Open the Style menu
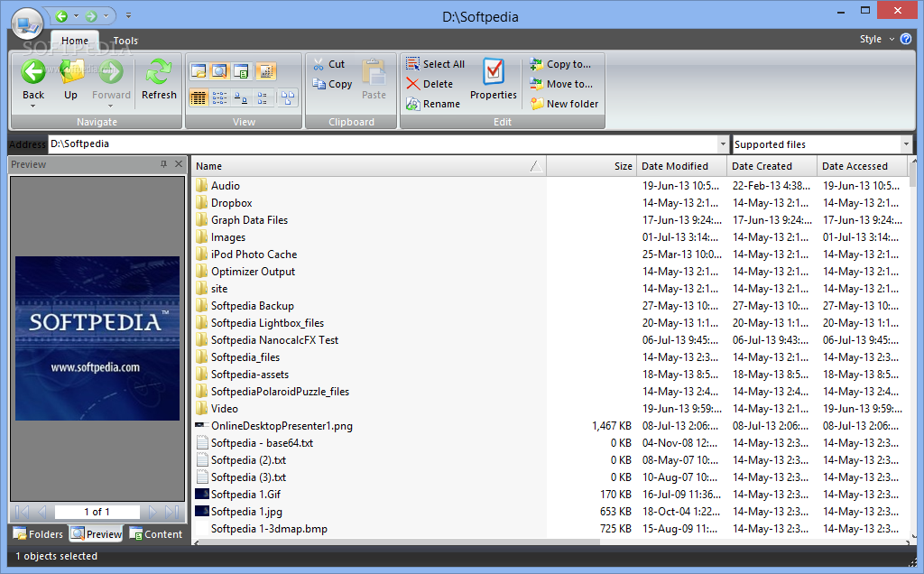 tap(876, 39)
